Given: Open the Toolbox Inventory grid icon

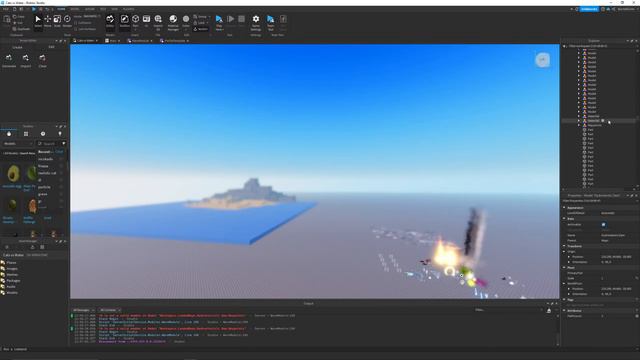Looking at the screenshot, I should click(26, 134).
